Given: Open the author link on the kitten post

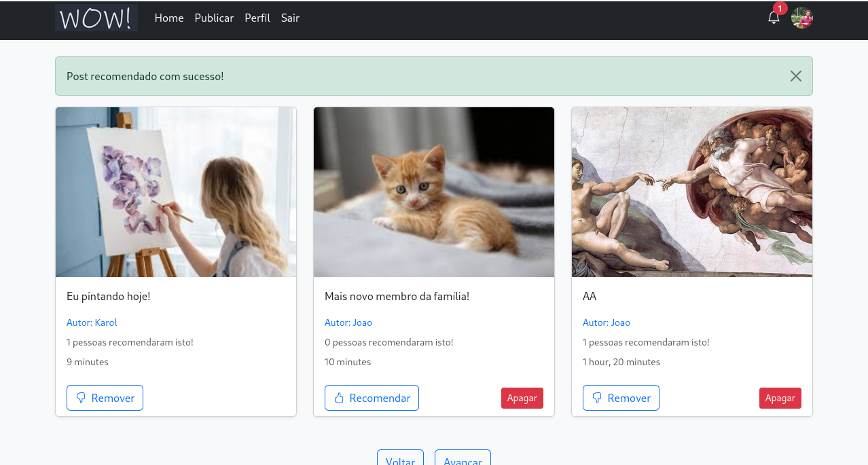Looking at the screenshot, I should point(348,322).
